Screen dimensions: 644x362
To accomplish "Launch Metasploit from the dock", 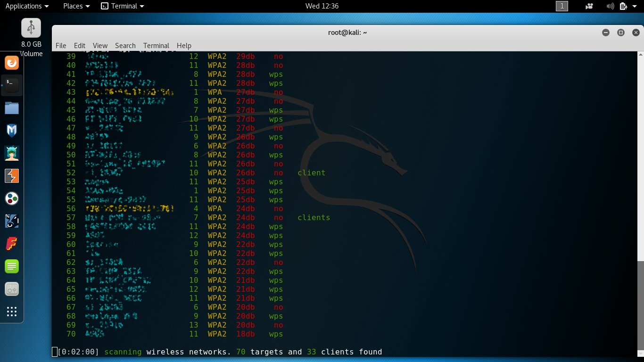I will click(x=12, y=131).
